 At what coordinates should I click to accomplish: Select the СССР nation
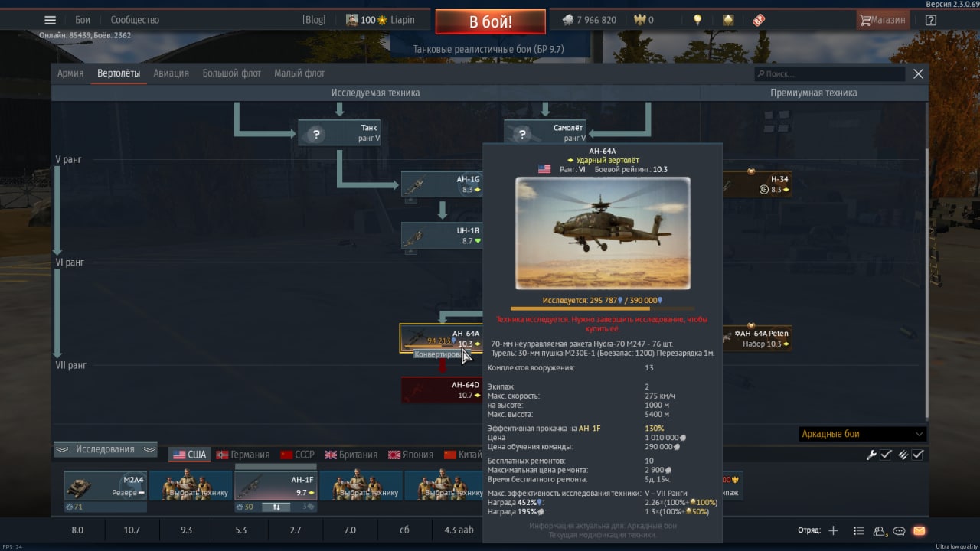[x=298, y=455]
